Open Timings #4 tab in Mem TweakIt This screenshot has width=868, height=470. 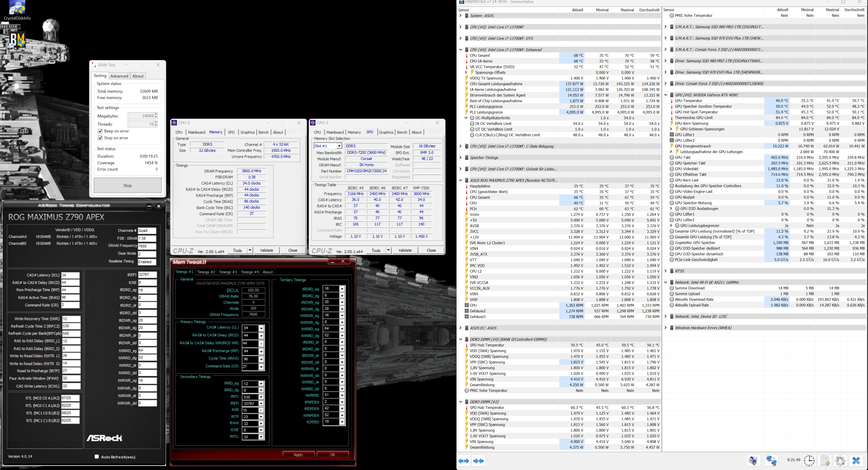pos(250,272)
